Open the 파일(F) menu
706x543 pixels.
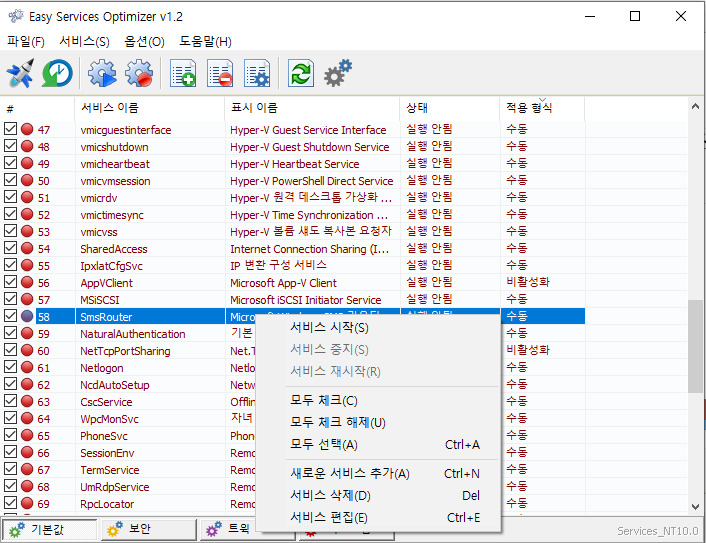[x=26, y=41]
